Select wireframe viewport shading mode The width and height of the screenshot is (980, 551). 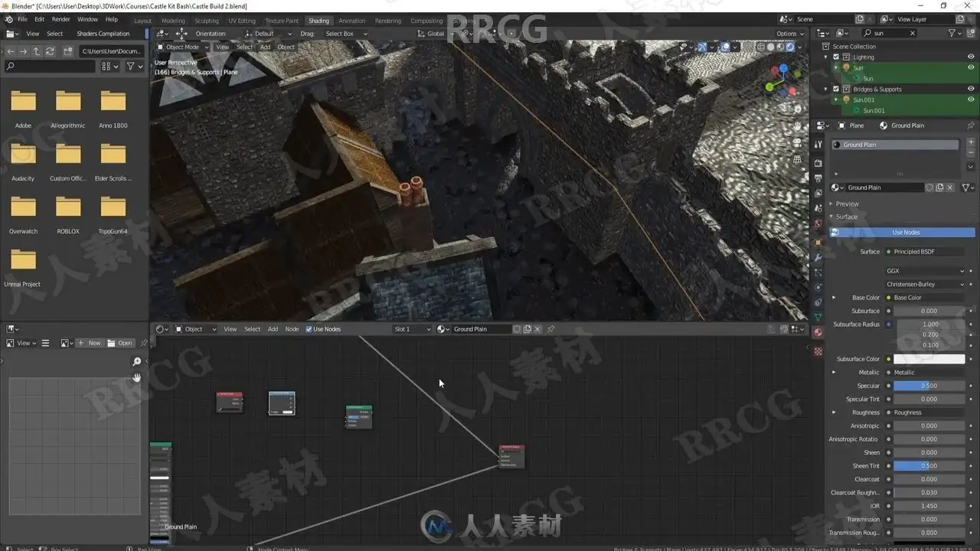point(760,47)
